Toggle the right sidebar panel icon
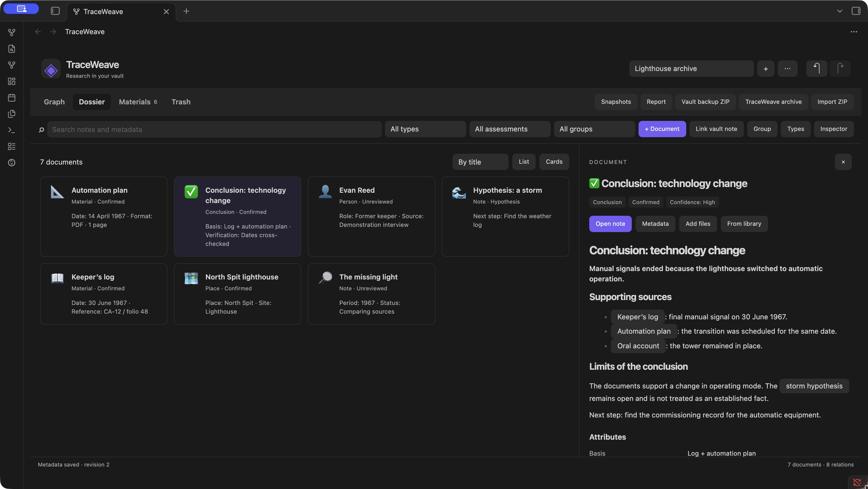The image size is (868, 489). [x=856, y=11]
